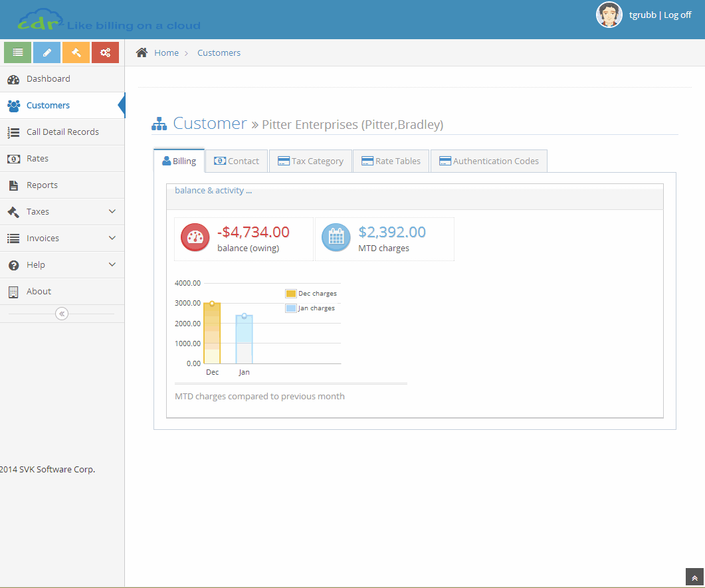Click the Pitter Enterprises customer name heading
The height and width of the screenshot is (588, 705).
[x=352, y=124]
